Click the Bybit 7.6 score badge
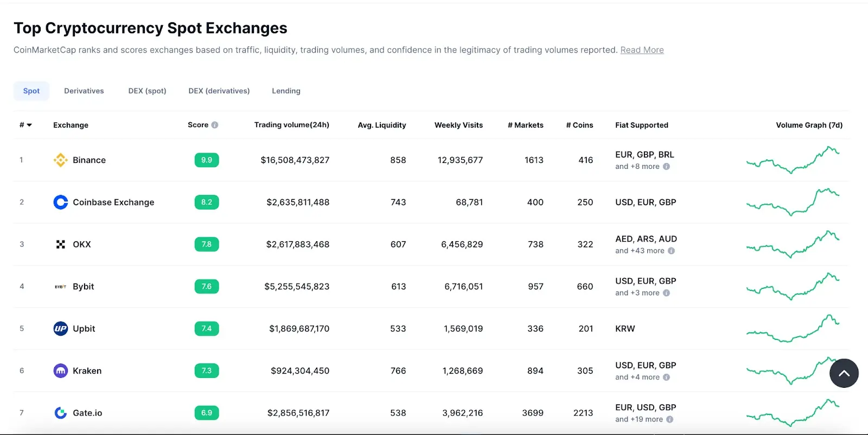The image size is (868, 435). coord(207,287)
